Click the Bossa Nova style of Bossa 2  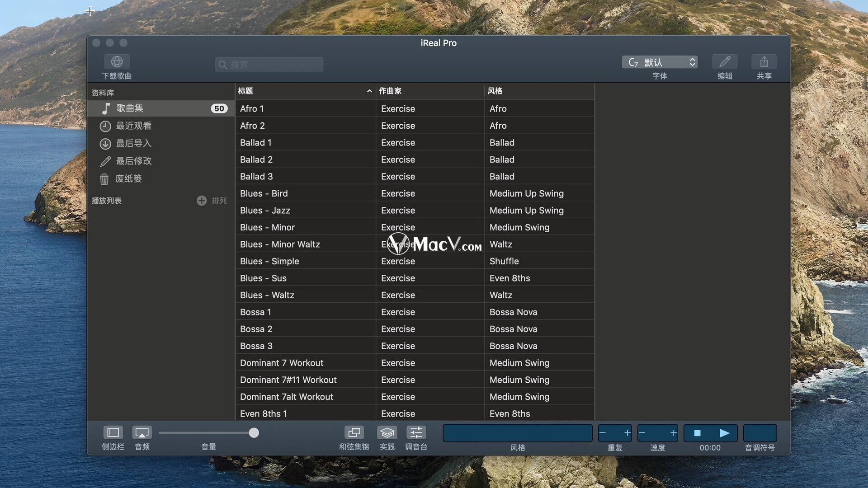coord(513,329)
